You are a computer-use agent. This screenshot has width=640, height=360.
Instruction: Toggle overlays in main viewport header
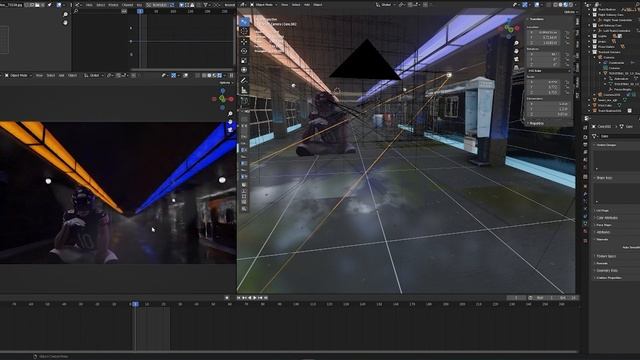536,4
